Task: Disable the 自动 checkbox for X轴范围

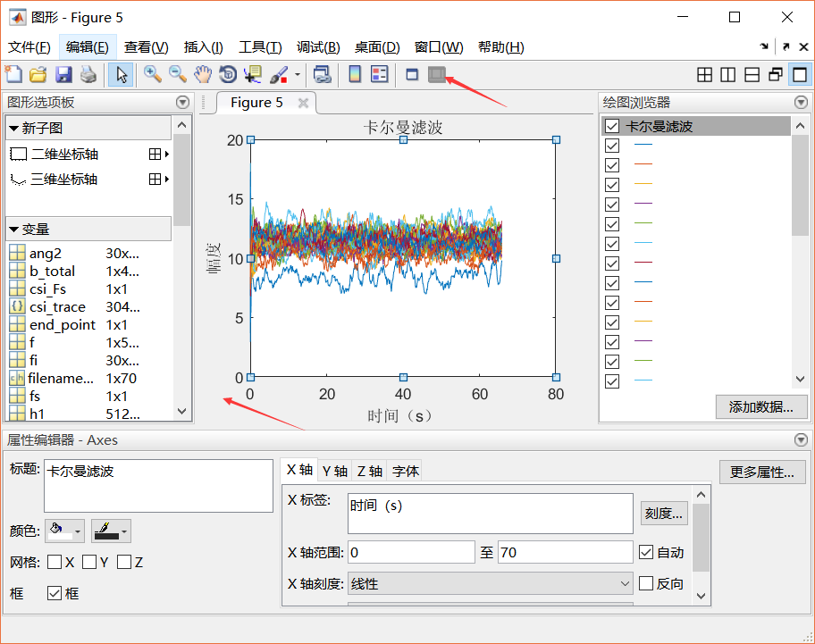Action: coord(646,552)
